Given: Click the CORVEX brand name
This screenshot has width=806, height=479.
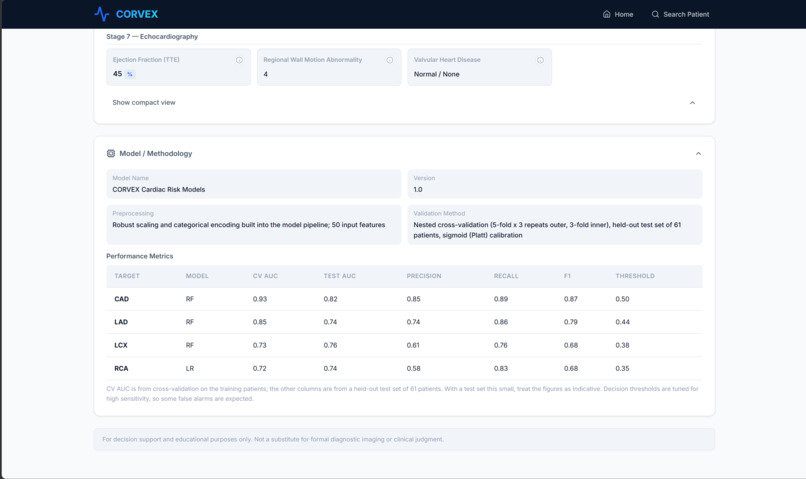Looking at the screenshot, I should (137, 14).
